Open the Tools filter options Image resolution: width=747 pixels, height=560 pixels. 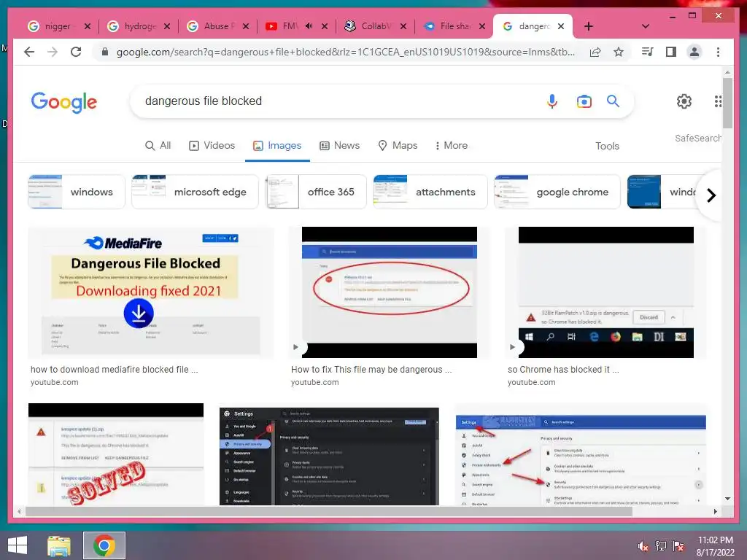[607, 146]
